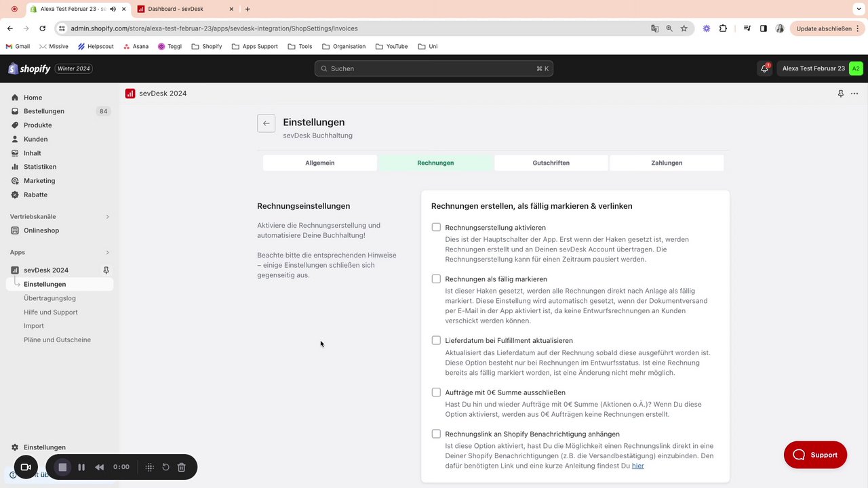Open Toggl bookmark
The image size is (868, 488).
tap(170, 46)
